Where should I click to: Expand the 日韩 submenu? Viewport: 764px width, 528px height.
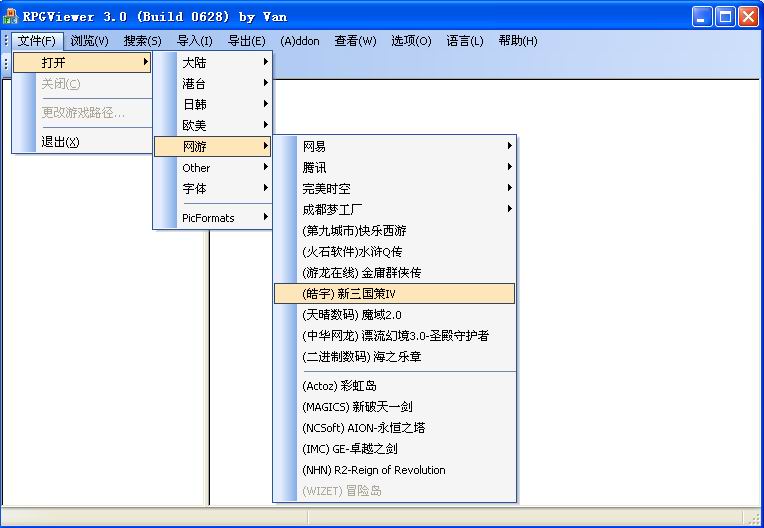[212, 104]
